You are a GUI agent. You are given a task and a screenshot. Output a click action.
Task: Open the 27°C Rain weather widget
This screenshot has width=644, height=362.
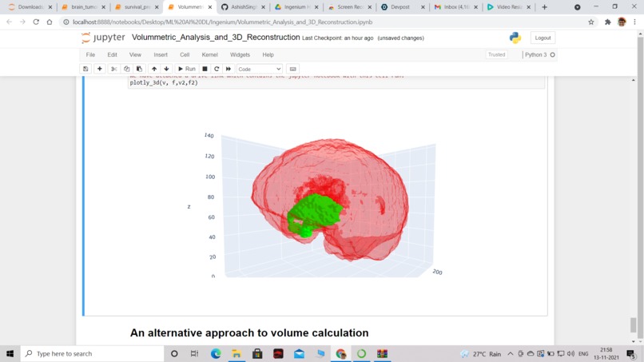[x=481, y=354]
